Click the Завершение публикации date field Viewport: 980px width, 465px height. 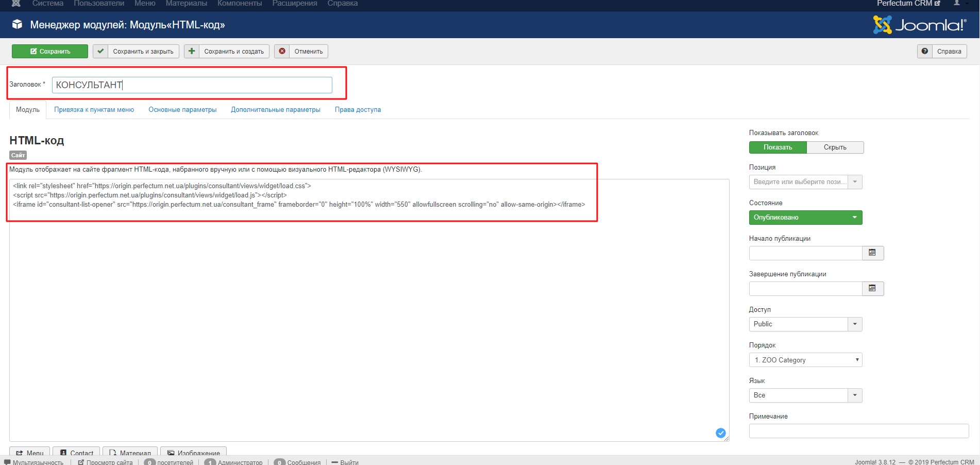coord(805,289)
